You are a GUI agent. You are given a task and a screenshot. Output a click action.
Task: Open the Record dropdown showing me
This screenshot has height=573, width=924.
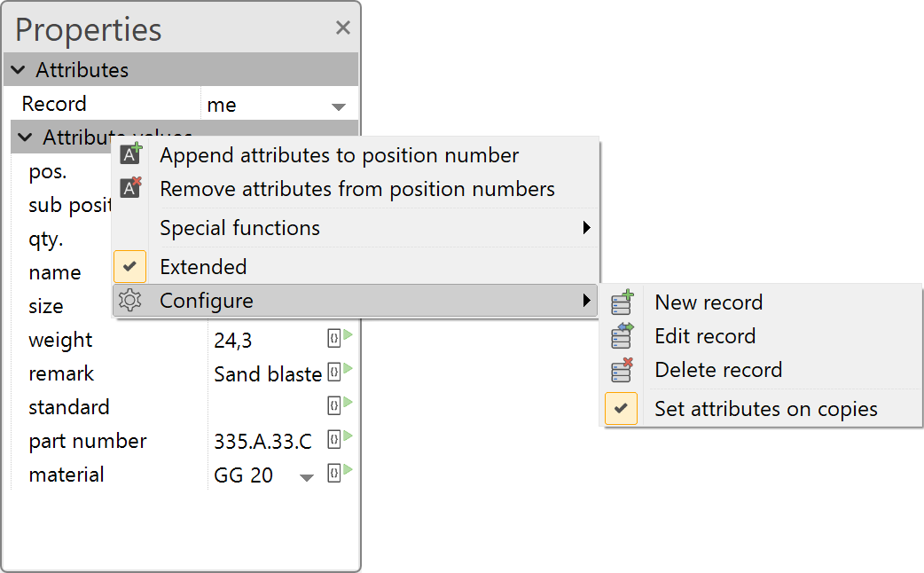tap(339, 104)
